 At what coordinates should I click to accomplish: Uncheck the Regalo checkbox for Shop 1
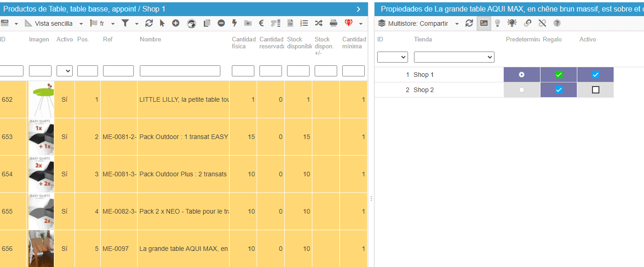click(x=559, y=75)
